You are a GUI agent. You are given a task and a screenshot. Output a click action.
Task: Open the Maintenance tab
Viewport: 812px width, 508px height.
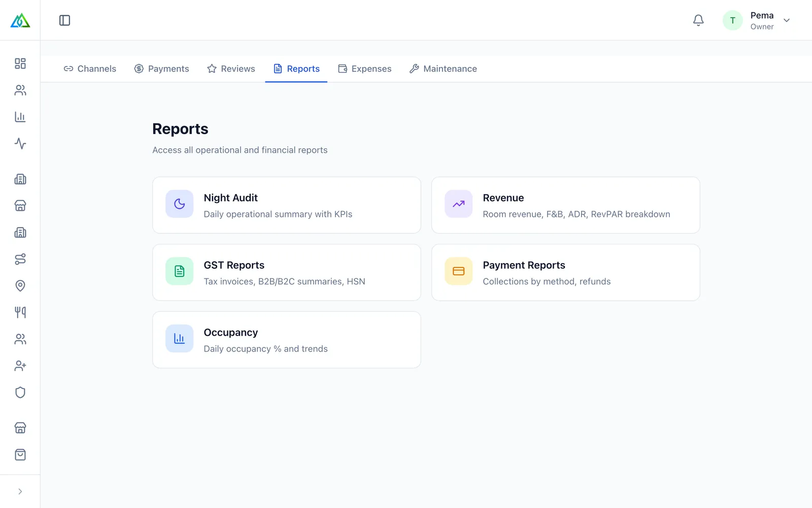(x=443, y=69)
